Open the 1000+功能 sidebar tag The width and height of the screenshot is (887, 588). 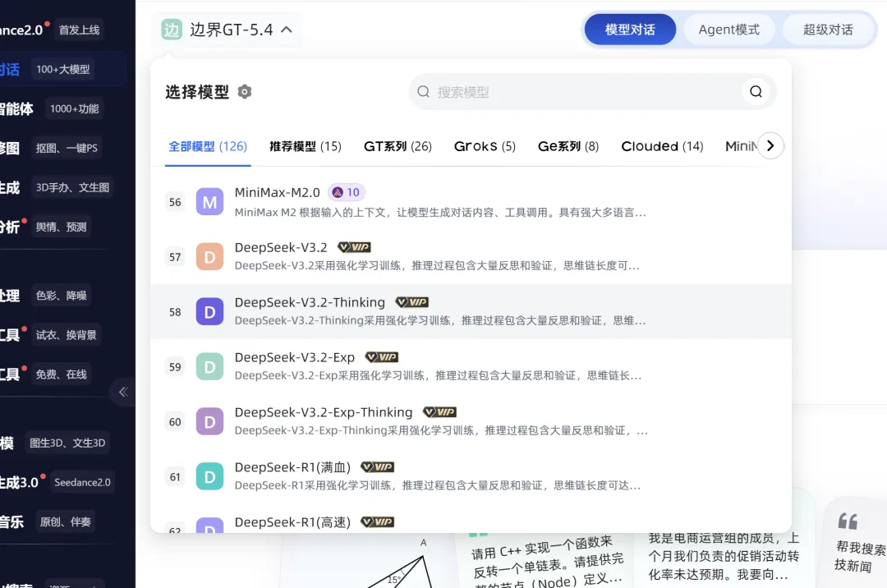[74, 108]
